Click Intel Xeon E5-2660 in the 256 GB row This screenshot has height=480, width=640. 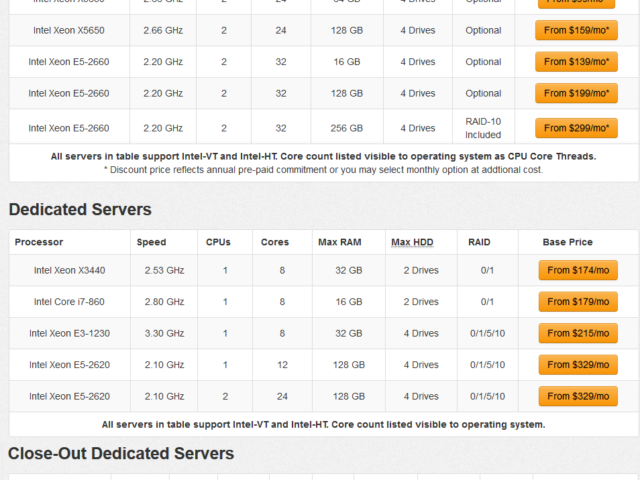point(69,128)
